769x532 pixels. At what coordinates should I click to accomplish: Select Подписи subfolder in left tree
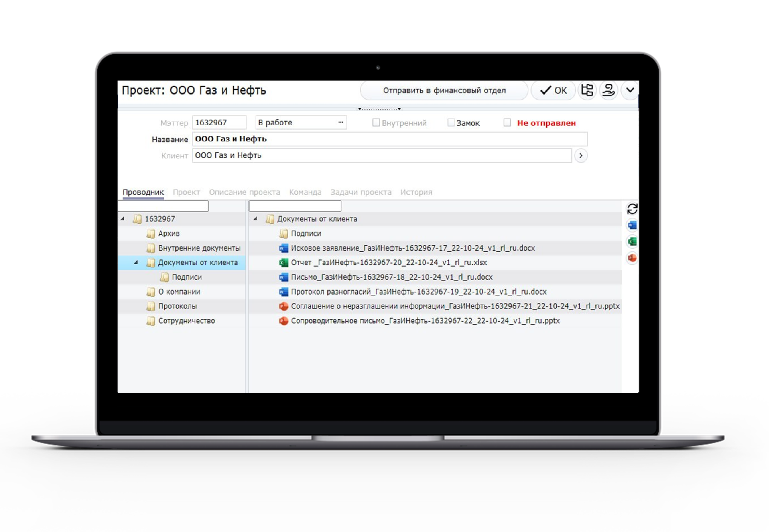(187, 277)
